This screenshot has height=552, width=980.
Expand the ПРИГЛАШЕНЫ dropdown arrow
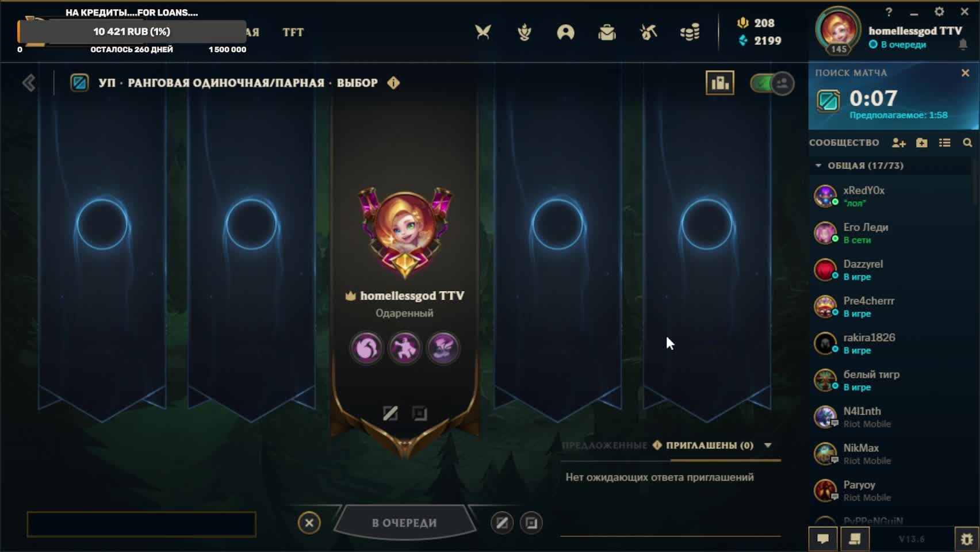coord(768,445)
